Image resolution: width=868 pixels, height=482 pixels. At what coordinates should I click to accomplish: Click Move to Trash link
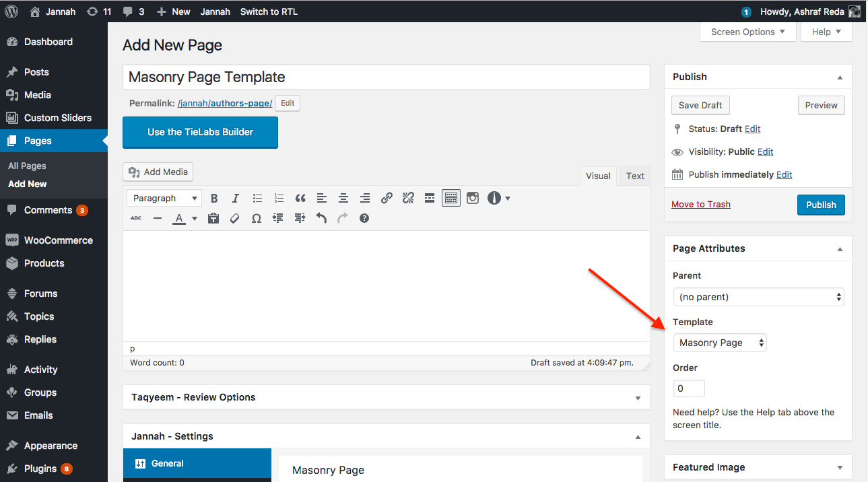click(x=701, y=204)
